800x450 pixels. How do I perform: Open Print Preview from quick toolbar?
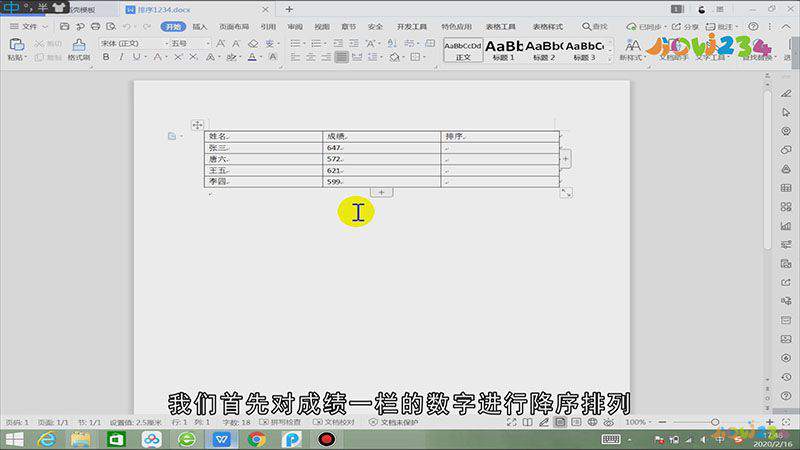[111, 26]
